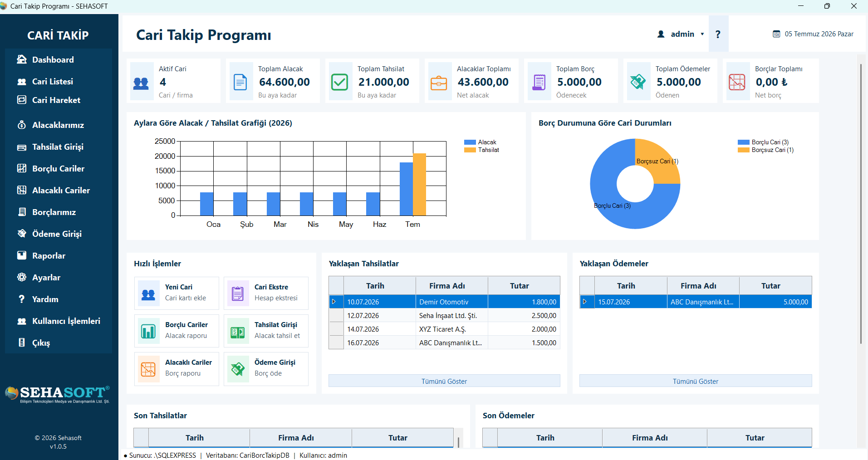Click Tümünü Göster under Yaklaşan Ödemeler
The width and height of the screenshot is (868, 460).
696,381
